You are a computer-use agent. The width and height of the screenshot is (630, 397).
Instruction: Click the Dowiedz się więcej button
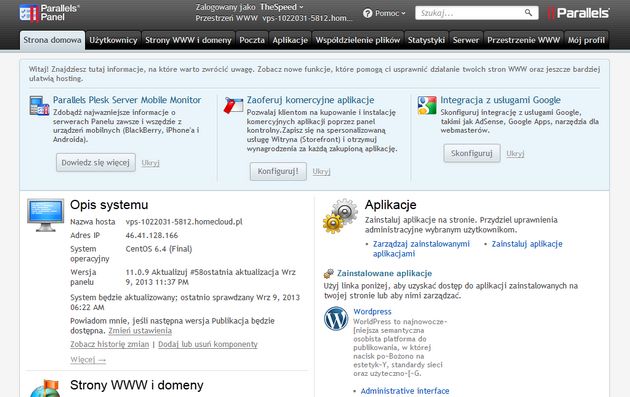tap(96, 162)
